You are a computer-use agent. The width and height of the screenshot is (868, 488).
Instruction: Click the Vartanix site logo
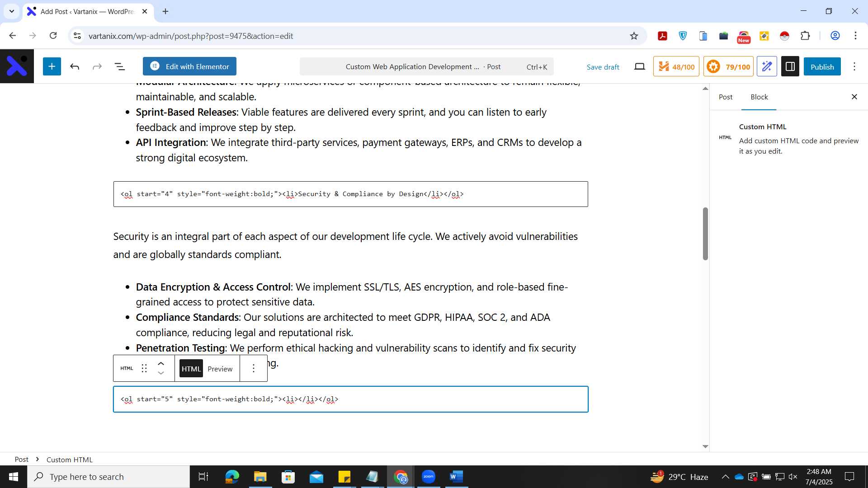[x=17, y=66]
